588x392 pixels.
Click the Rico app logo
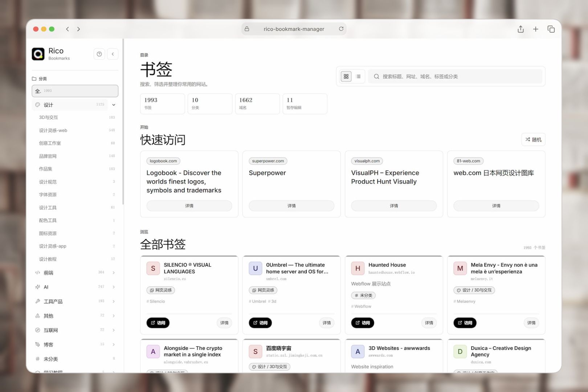[38, 54]
